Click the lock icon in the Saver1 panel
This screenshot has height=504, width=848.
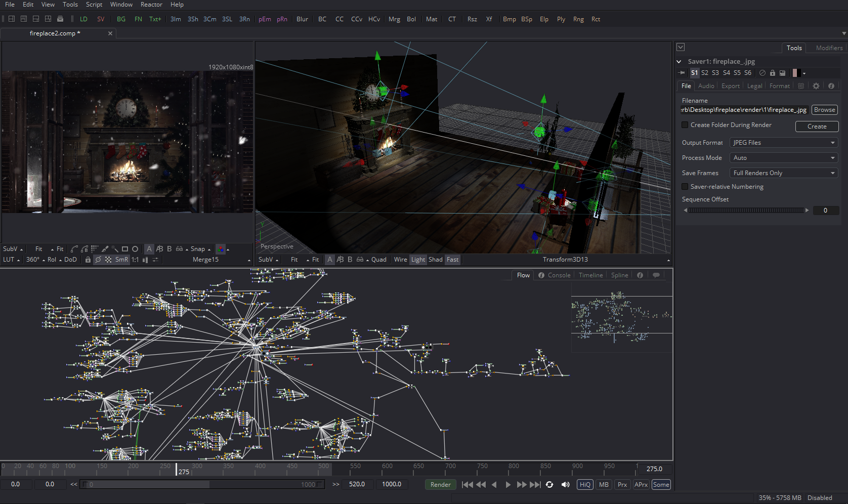(772, 73)
